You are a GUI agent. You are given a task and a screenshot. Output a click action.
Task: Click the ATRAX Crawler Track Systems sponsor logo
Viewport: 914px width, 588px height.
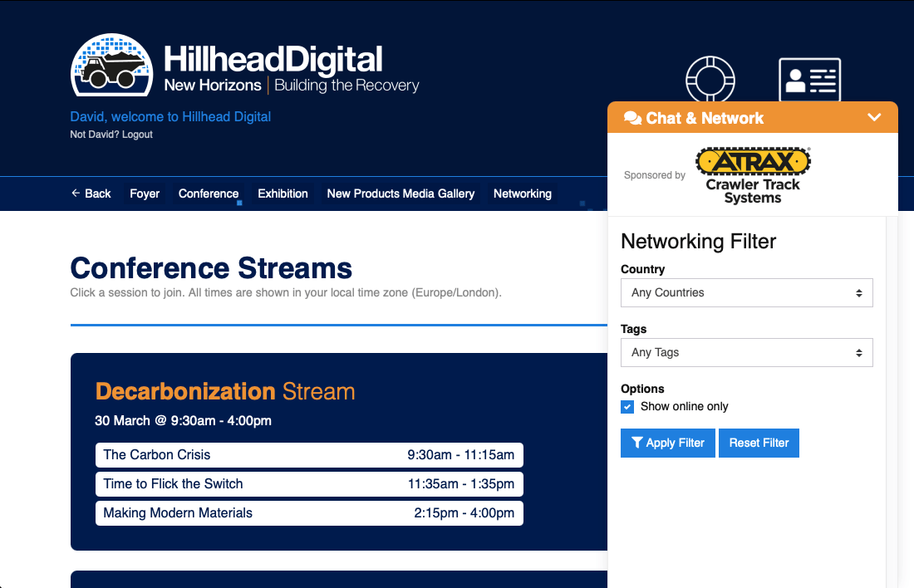point(753,175)
